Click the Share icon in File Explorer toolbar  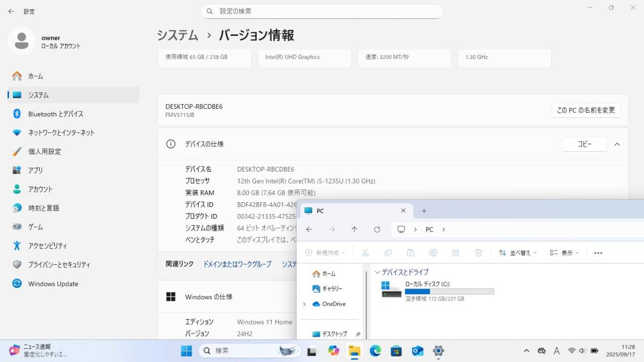pos(456,252)
